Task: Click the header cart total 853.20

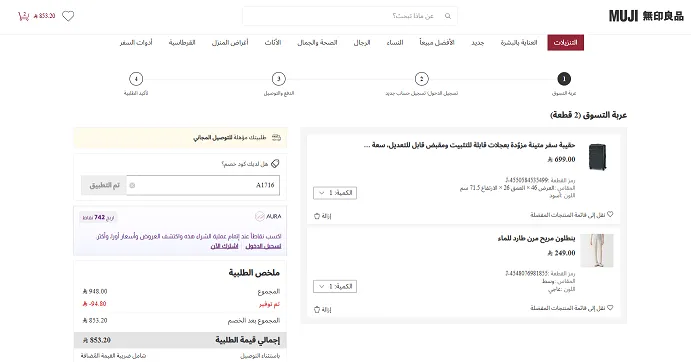Action: (x=45, y=16)
